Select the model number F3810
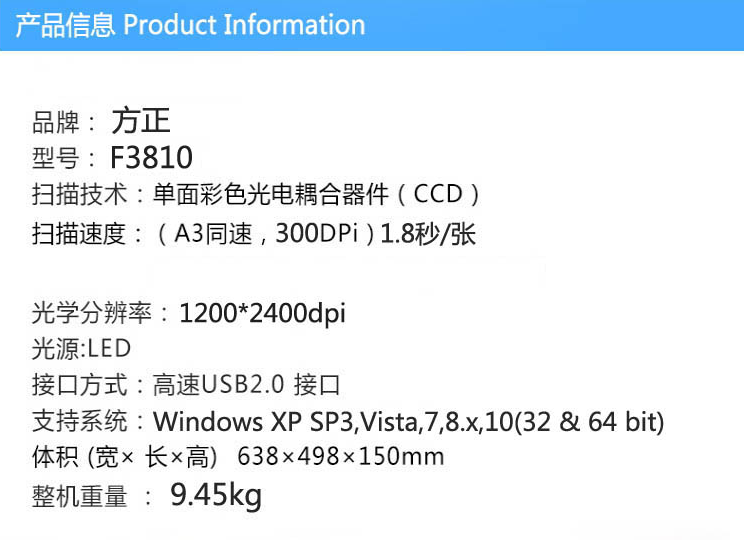Image resolution: width=744 pixels, height=540 pixels. tap(151, 158)
